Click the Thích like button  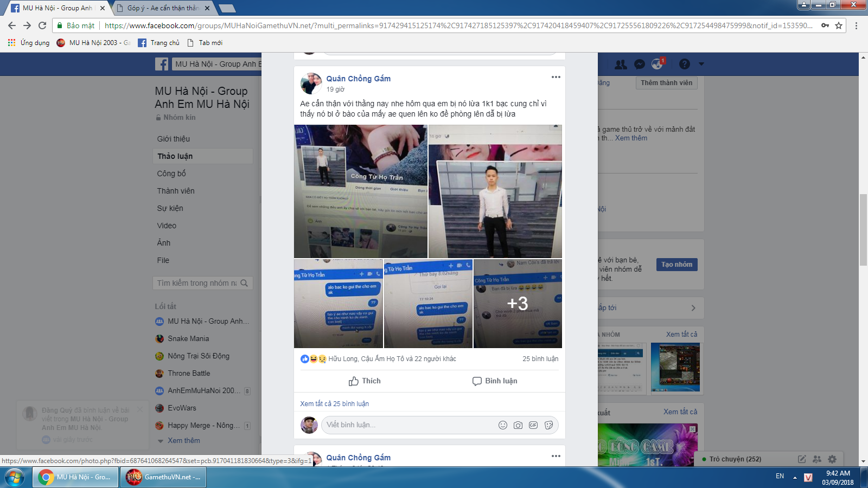pos(365,381)
